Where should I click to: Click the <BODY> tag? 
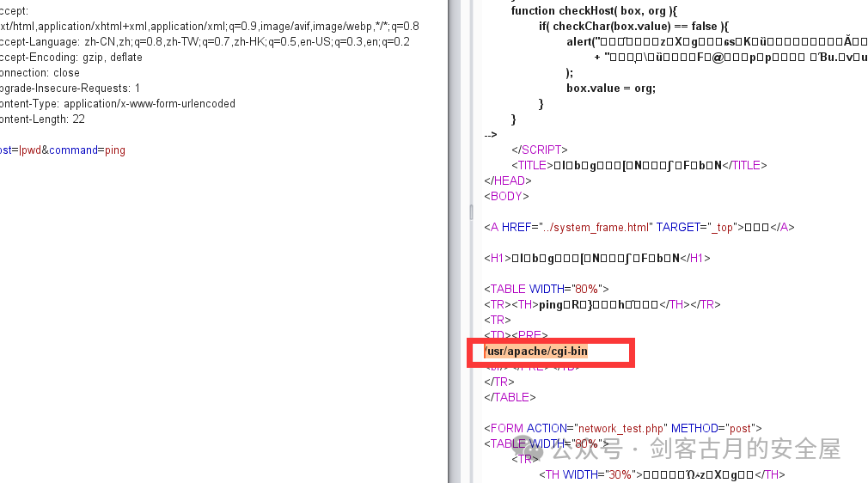(506, 197)
